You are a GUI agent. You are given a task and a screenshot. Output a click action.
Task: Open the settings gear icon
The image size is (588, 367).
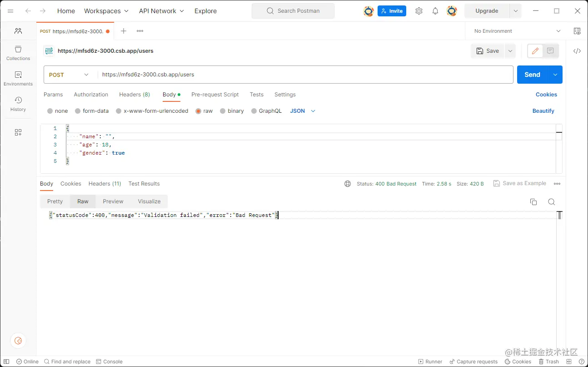(x=419, y=11)
